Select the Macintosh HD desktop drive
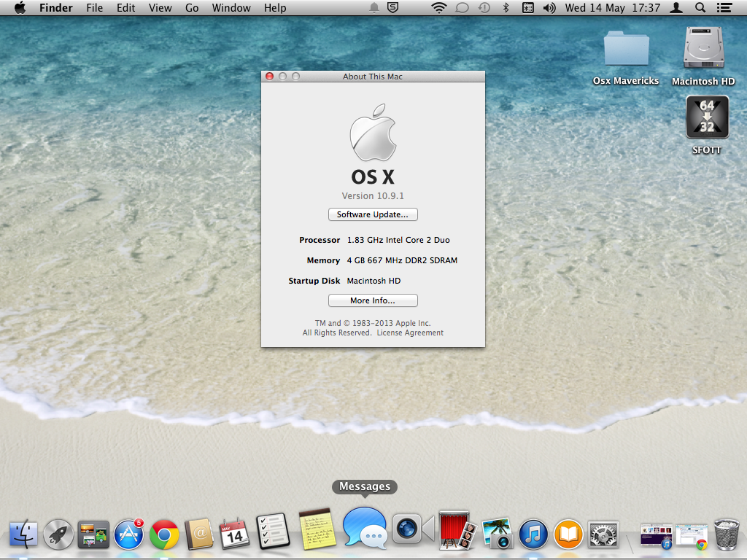Viewport: 747px width, 560px height. pos(703,56)
